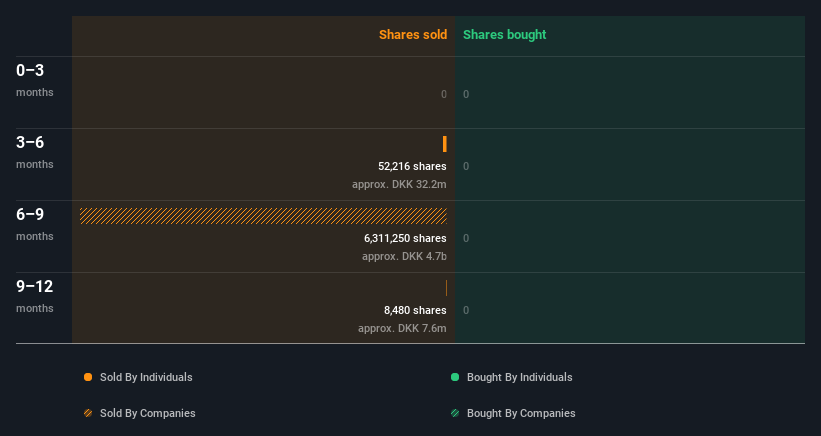Click the green Bought By Individuals legend dot
821x436 pixels.
tap(455, 377)
